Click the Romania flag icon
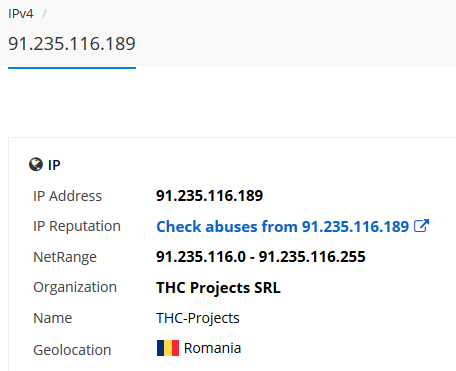This screenshot has height=371, width=456. (x=168, y=348)
